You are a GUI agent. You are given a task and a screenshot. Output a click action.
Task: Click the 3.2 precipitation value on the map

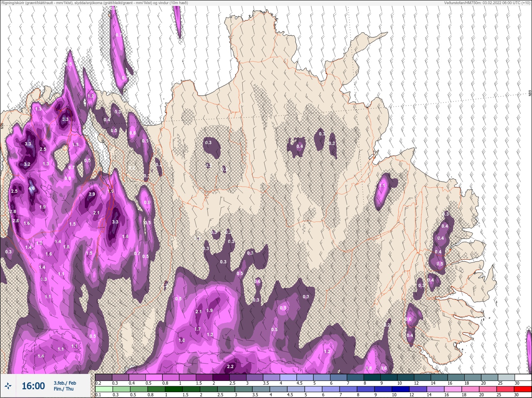pyautogui.click(x=27, y=164)
